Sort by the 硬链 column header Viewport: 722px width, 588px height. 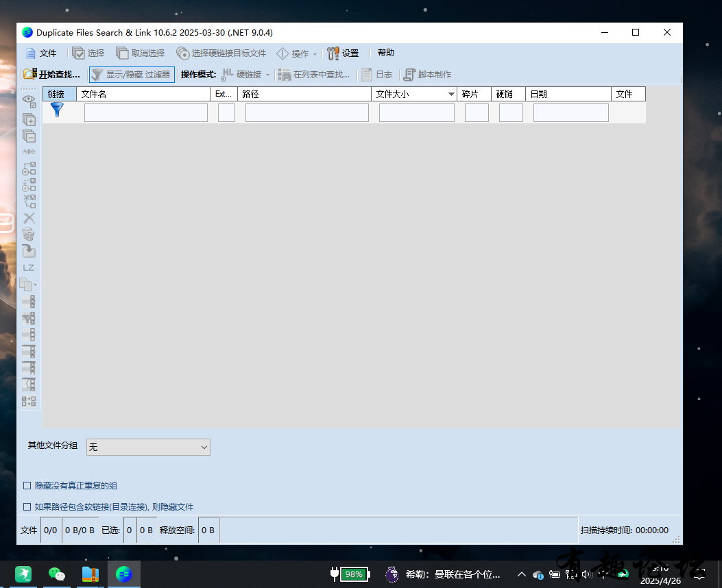508,94
